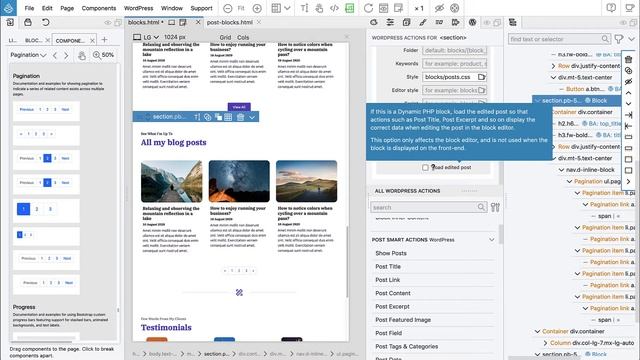This screenshot has height=360, width=640.
Task: Collapse nav.d-inline-block tree node
Action: click(562, 170)
